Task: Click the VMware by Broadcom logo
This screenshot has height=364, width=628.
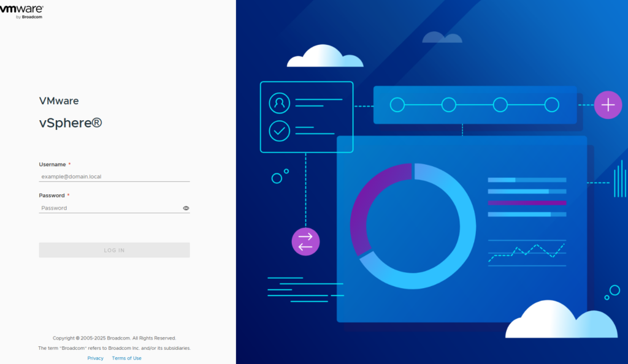Action: (x=26, y=11)
